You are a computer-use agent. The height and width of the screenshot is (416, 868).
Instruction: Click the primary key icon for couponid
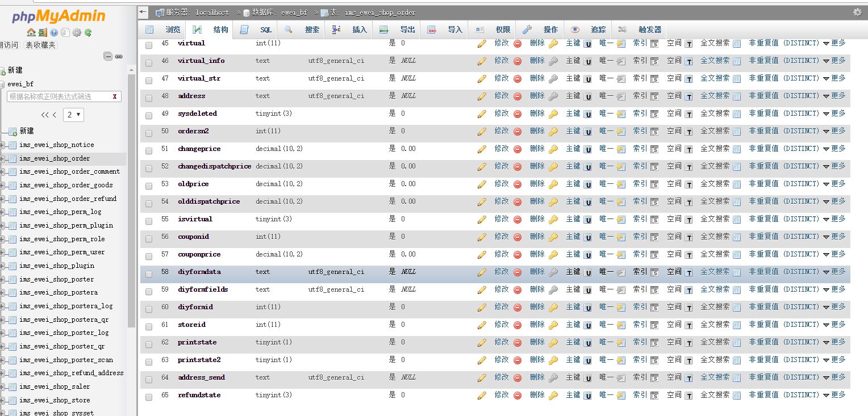[x=553, y=237]
